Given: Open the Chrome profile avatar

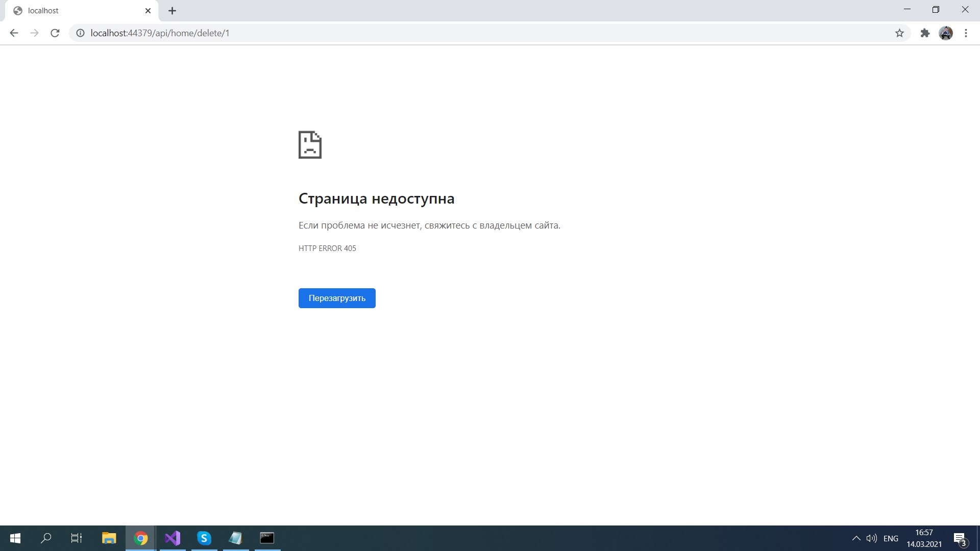Looking at the screenshot, I should coord(946,33).
